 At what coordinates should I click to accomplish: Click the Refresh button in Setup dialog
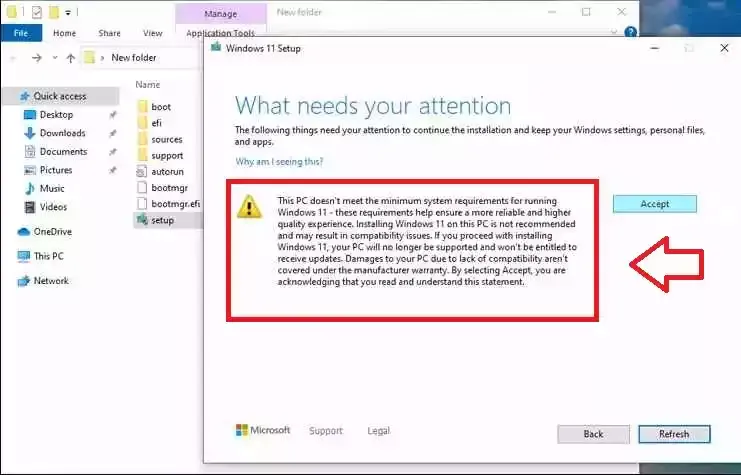coord(674,434)
